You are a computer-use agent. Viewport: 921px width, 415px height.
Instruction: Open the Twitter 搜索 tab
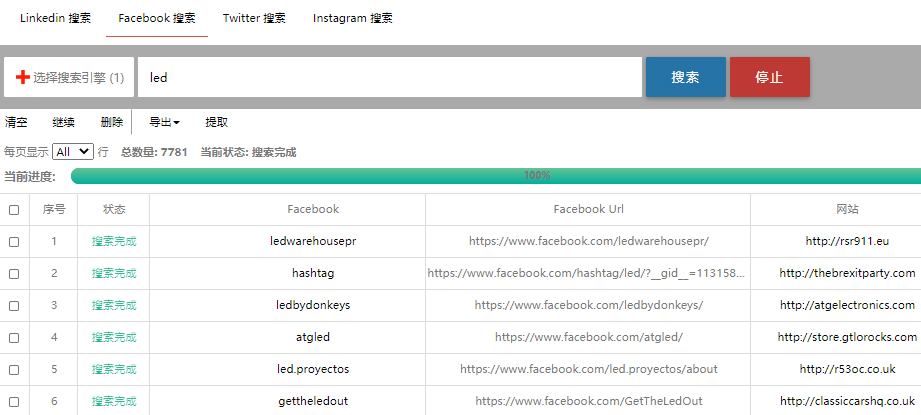[254, 18]
